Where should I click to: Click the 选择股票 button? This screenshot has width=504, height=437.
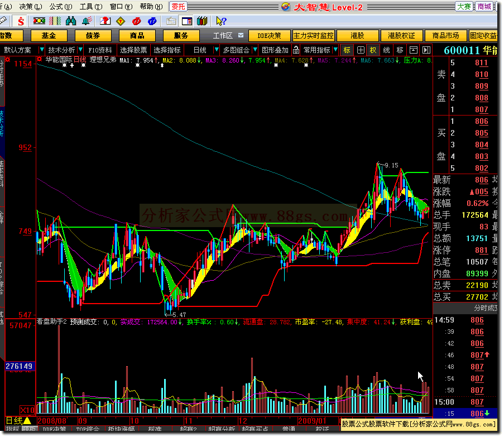click(x=133, y=50)
